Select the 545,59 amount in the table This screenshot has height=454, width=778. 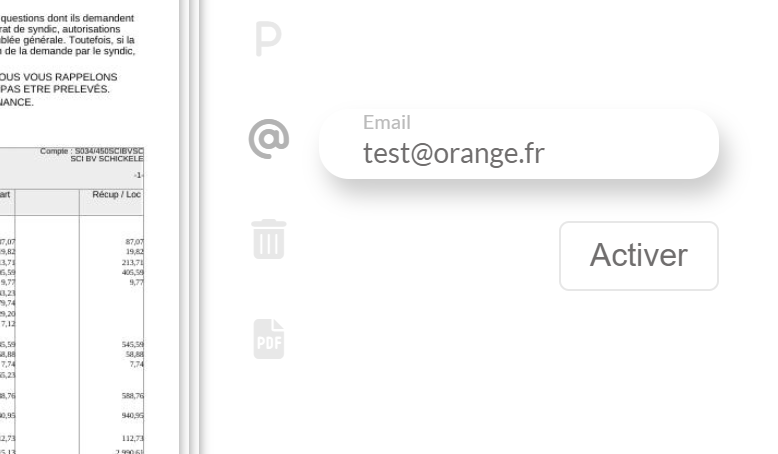(x=132, y=344)
